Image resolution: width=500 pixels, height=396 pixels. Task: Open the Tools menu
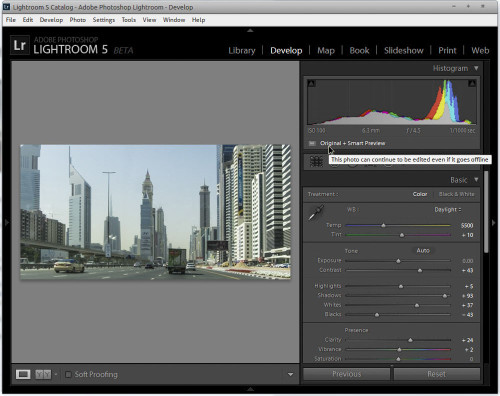(x=129, y=20)
